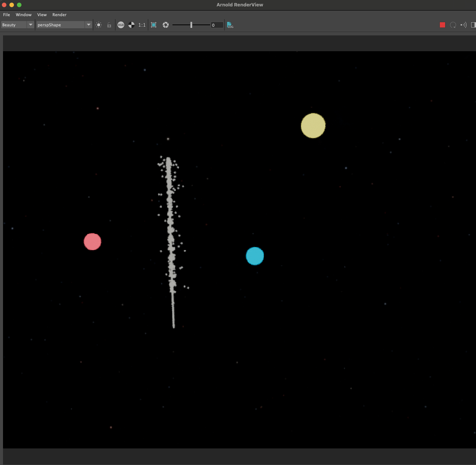This screenshot has height=465, width=476.
Task: Click the exposure value input showing 0
Action: pyautogui.click(x=216, y=25)
